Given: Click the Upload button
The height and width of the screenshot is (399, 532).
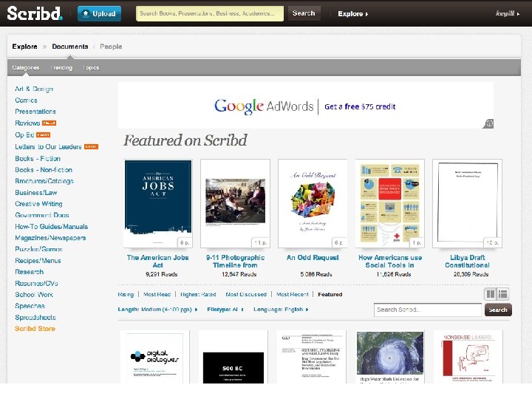Looking at the screenshot, I should pos(100,13).
